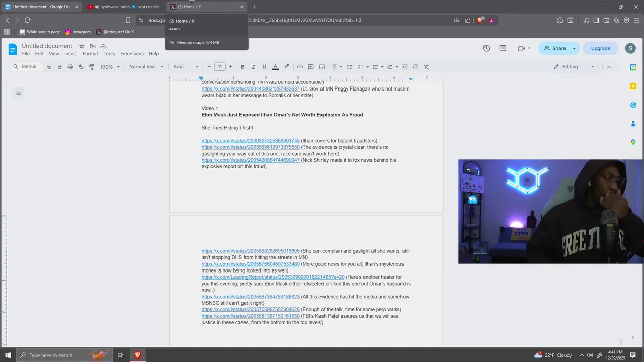Image resolution: width=644 pixels, height=362 pixels.
Task: Open Google Keep in the side panel
Action: coord(633,86)
